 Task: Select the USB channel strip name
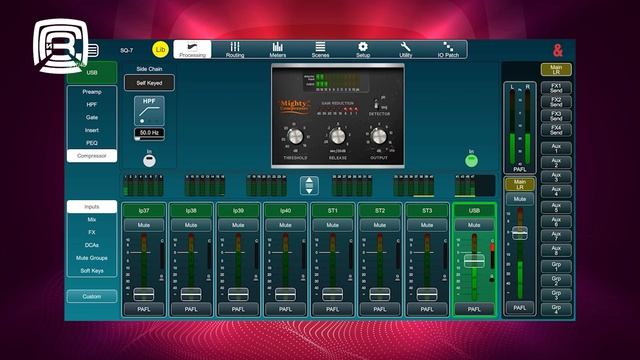pos(474,211)
